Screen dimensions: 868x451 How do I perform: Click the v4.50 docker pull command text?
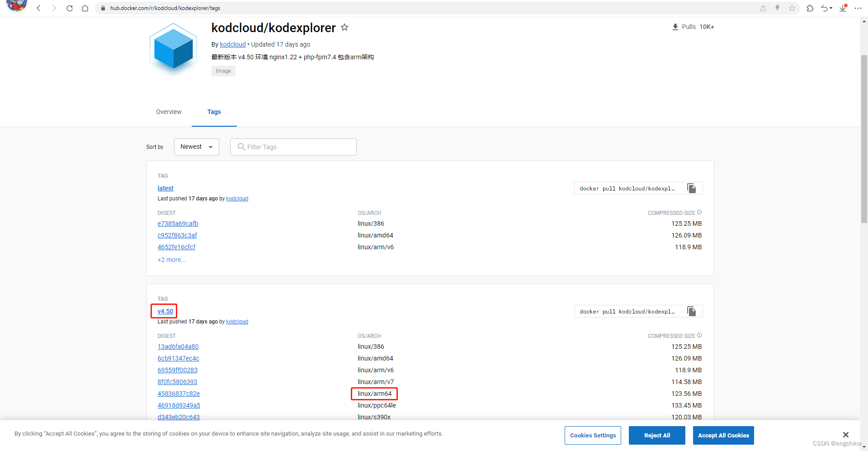[627, 312]
